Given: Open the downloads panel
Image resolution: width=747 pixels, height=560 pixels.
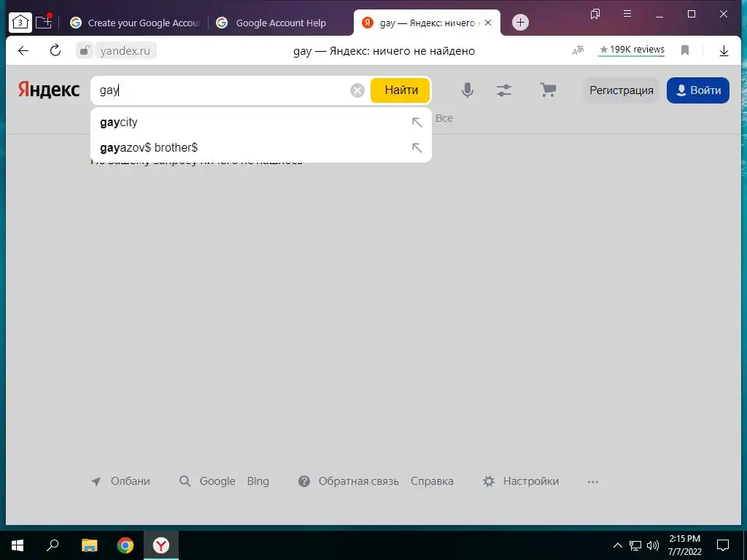Looking at the screenshot, I should (x=724, y=50).
